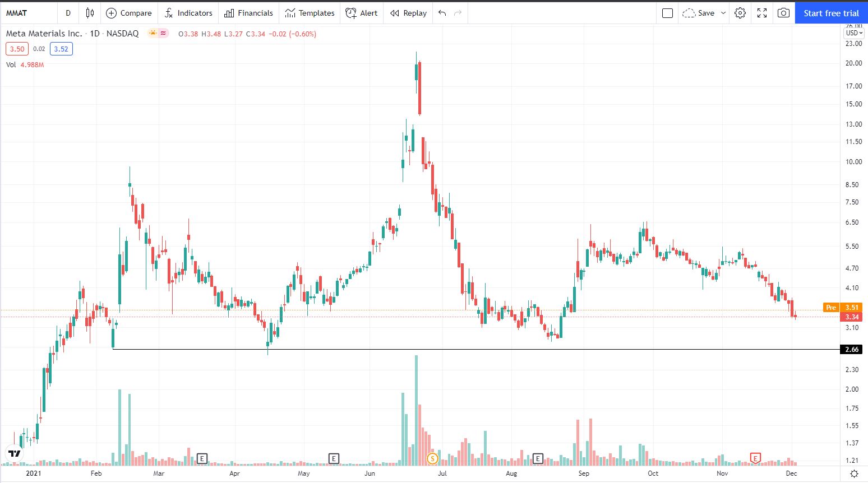
Task: Open the candlestick chart type selector
Action: (x=90, y=13)
